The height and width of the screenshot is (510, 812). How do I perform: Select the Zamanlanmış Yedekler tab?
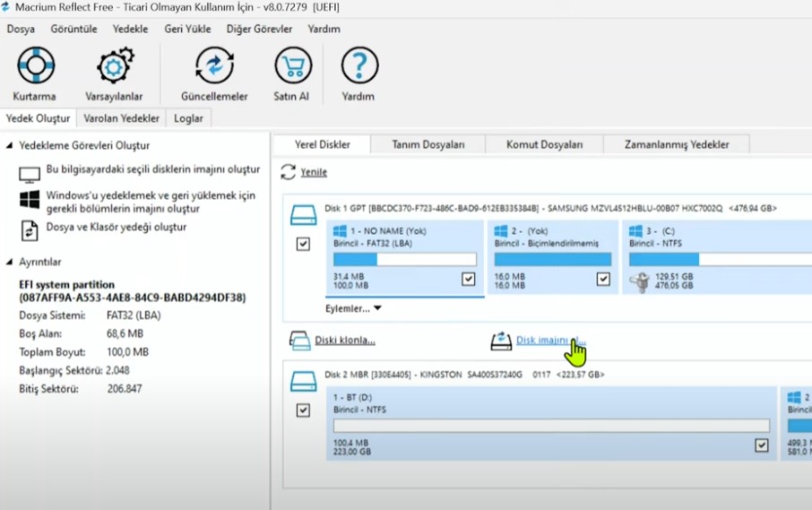click(x=677, y=144)
